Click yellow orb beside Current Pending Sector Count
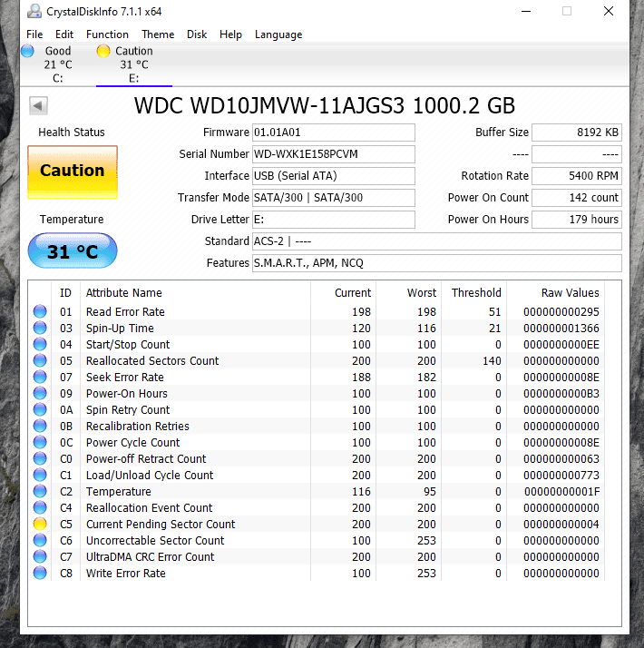This screenshot has height=648, width=644. 40,524
